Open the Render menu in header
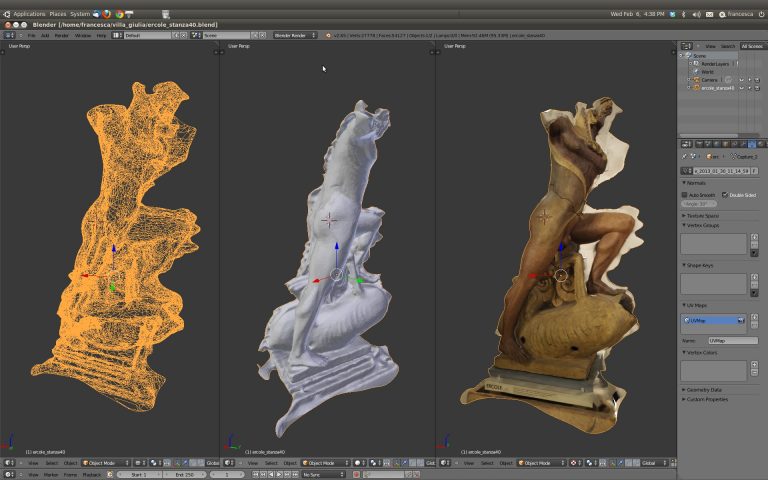The width and height of the screenshot is (768, 480). coord(61,35)
